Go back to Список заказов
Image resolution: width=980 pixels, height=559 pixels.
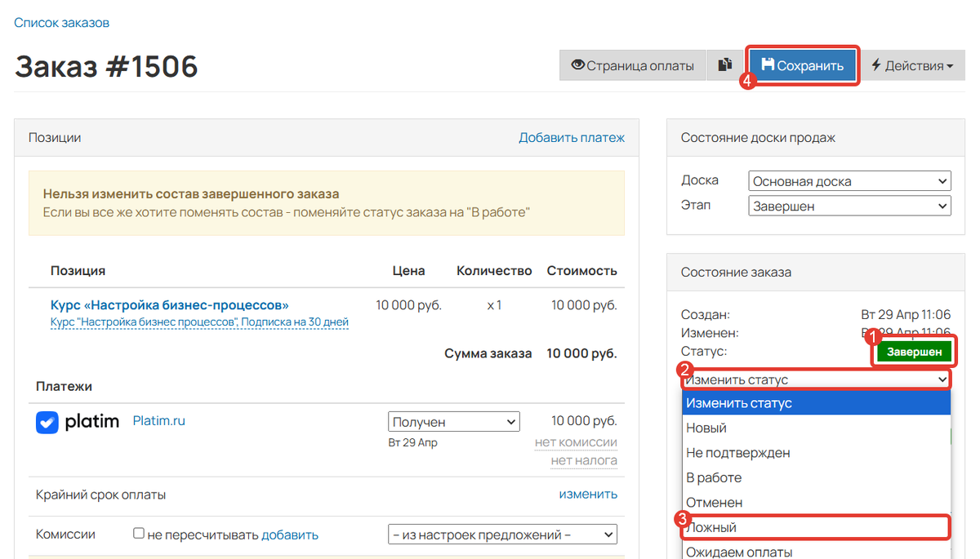[61, 23]
